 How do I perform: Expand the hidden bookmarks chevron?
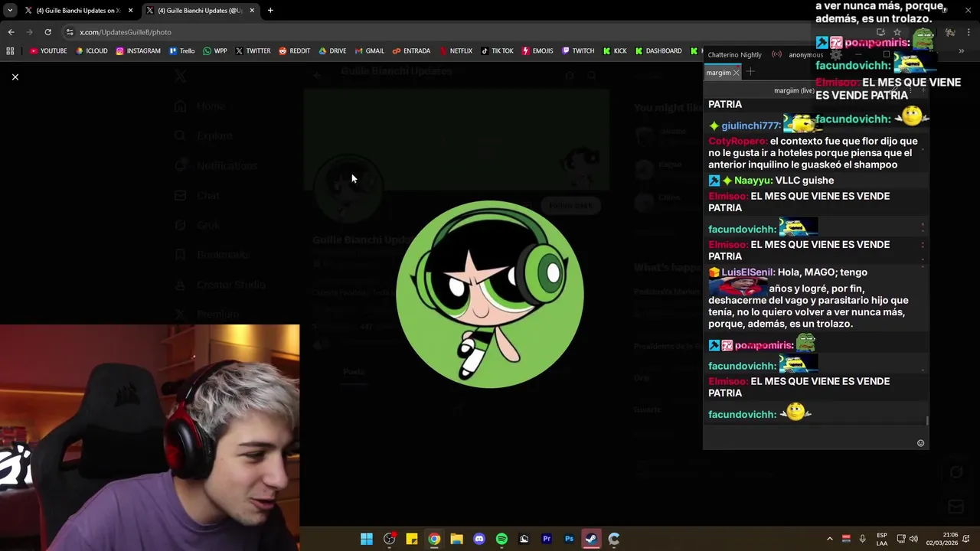pos(961,51)
